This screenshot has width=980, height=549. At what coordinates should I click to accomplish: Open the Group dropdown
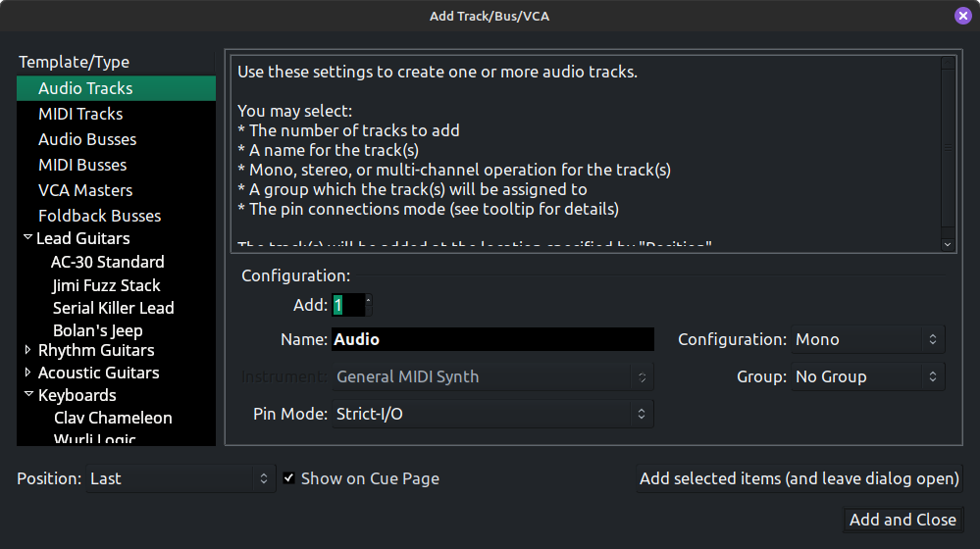867,376
